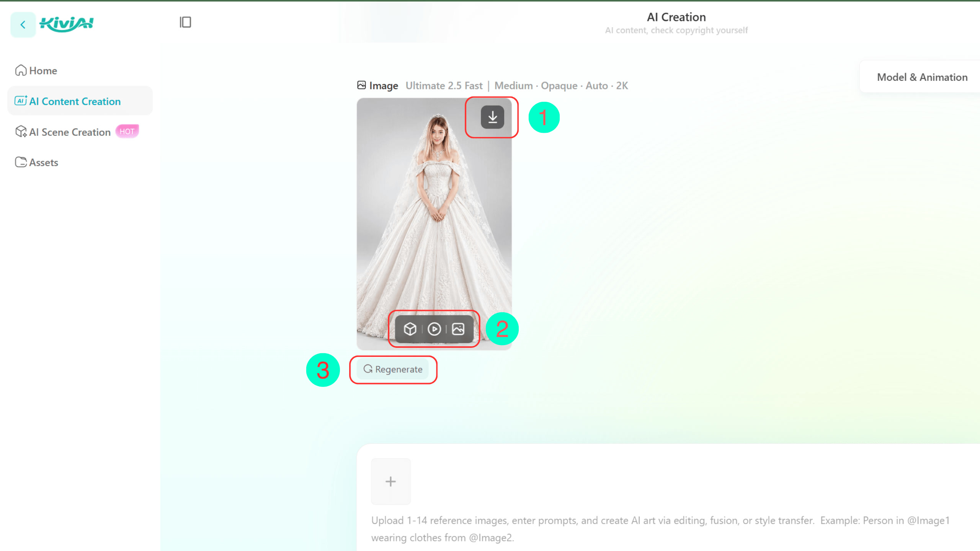Click the 3D cube icon on the image
The height and width of the screenshot is (551, 980).
pos(410,329)
